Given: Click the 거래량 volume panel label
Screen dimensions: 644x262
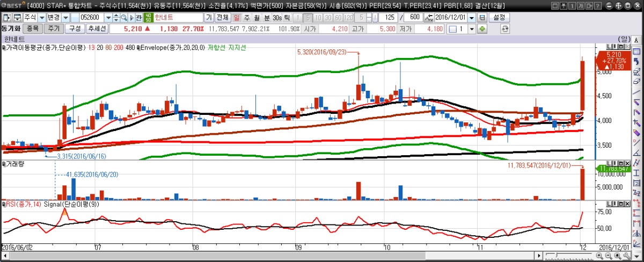Looking at the screenshot, I should pos(14,164).
